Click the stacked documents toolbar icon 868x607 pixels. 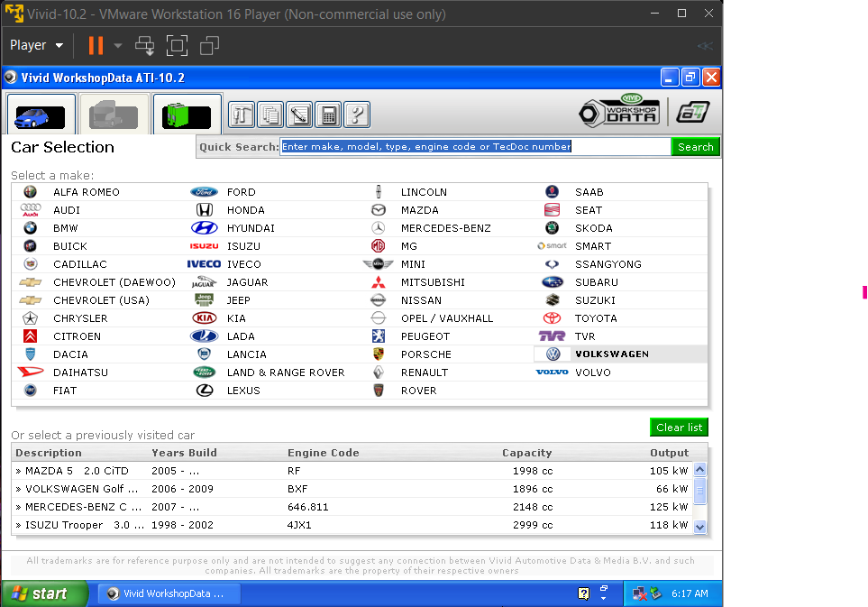pyautogui.click(x=270, y=115)
